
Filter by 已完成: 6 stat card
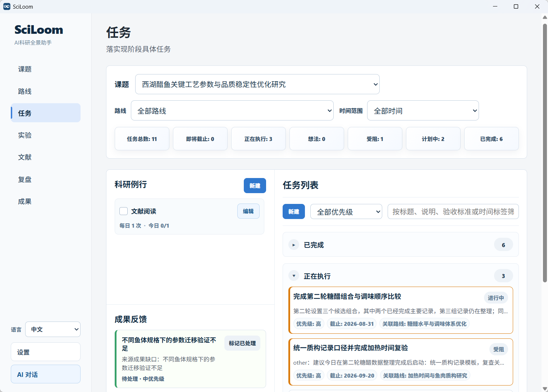[x=492, y=138]
